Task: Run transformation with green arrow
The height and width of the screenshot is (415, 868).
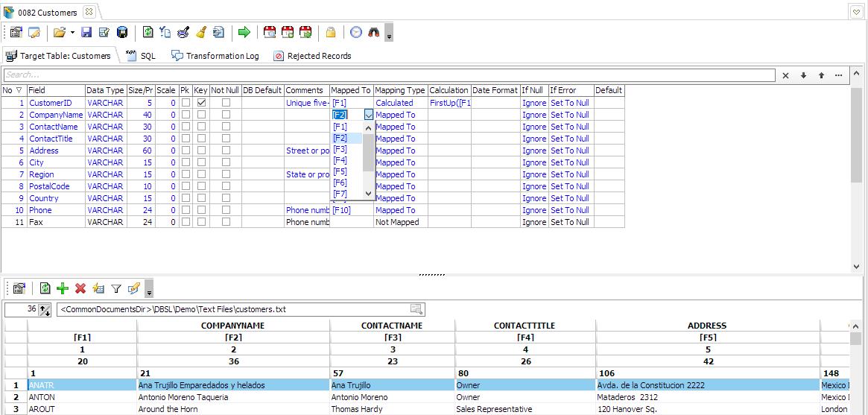Action: coord(244,33)
